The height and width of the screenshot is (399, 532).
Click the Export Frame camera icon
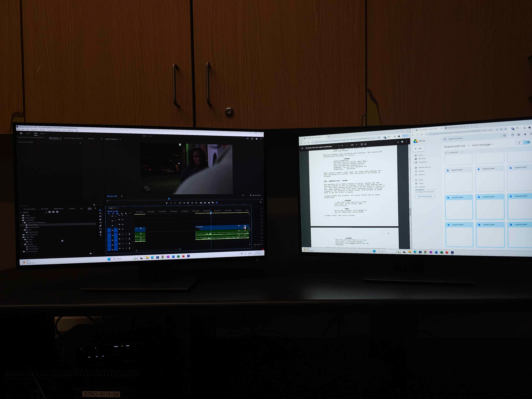click(x=209, y=203)
